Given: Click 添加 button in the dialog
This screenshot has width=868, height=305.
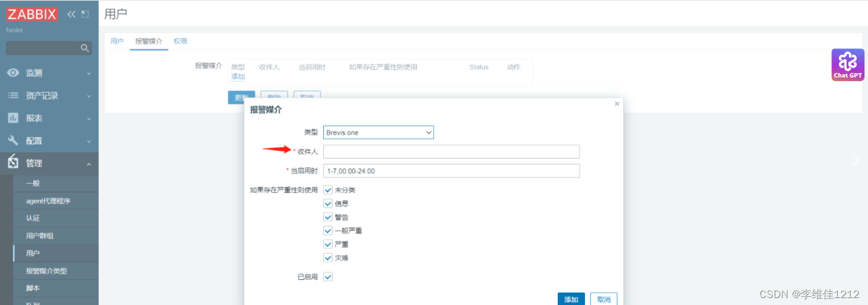Looking at the screenshot, I should [x=571, y=299].
